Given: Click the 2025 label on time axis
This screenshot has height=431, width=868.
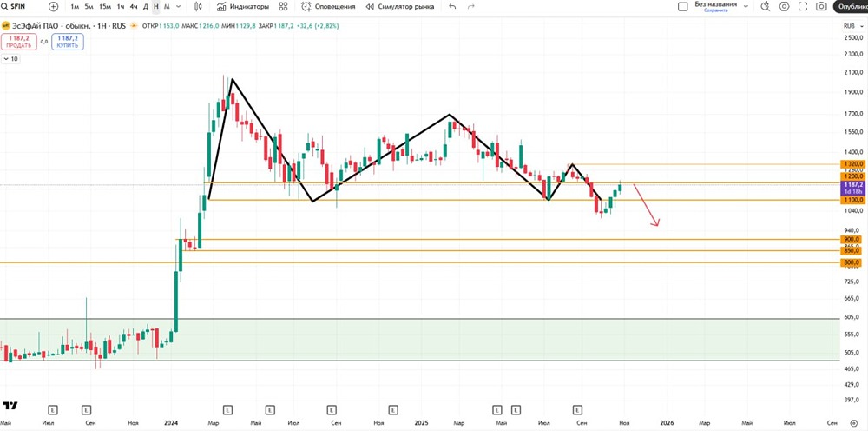Looking at the screenshot, I should pos(421,422).
